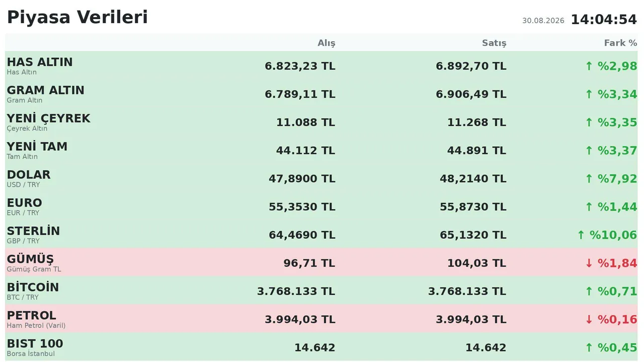
Task: Select the BIST 100 row name
Action: point(35,343)
